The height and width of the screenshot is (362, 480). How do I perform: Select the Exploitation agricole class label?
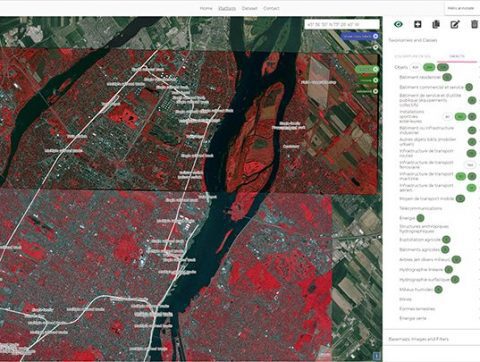420,240
